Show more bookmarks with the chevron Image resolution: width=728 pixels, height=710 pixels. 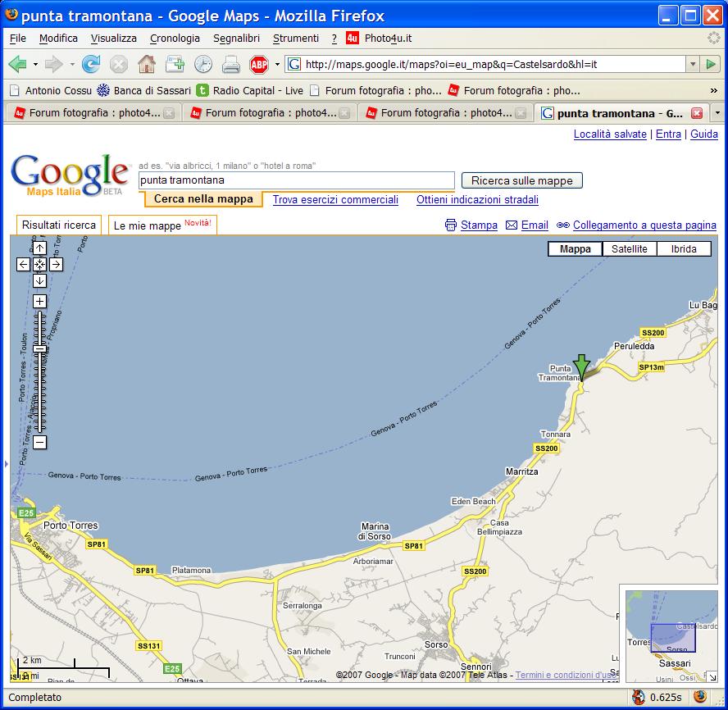(x=714, y=90)
